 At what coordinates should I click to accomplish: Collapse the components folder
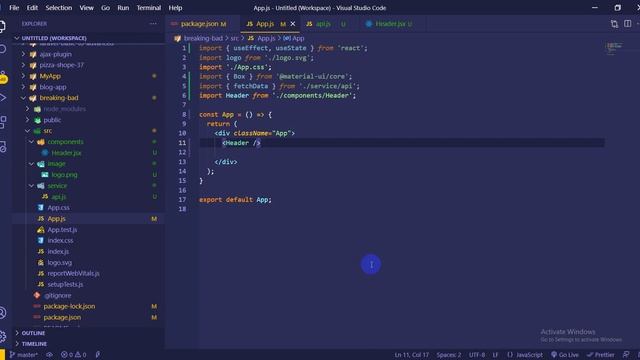65,142
